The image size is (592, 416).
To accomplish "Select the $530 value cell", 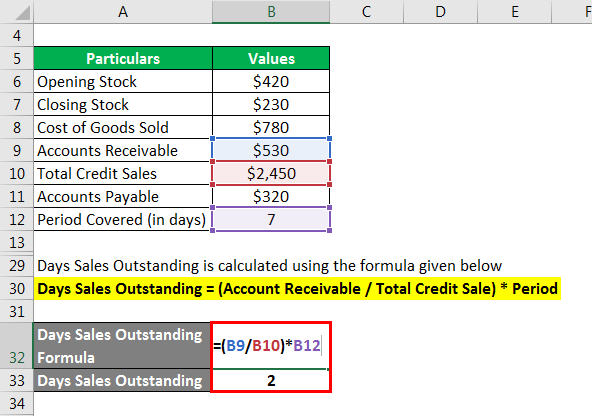I will [271, 151].
